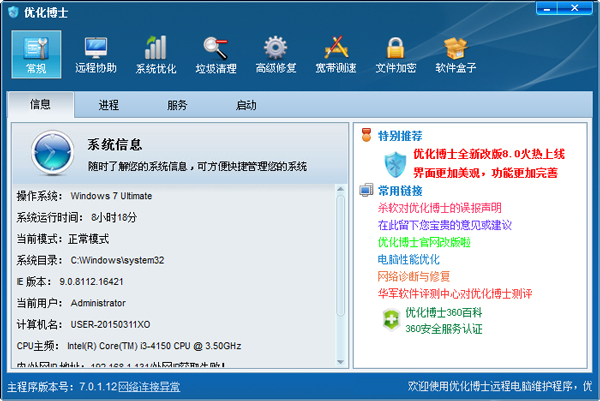Open 远程协助 remote assistance tool
Screen dimensions: 600x401
point(96,54)
